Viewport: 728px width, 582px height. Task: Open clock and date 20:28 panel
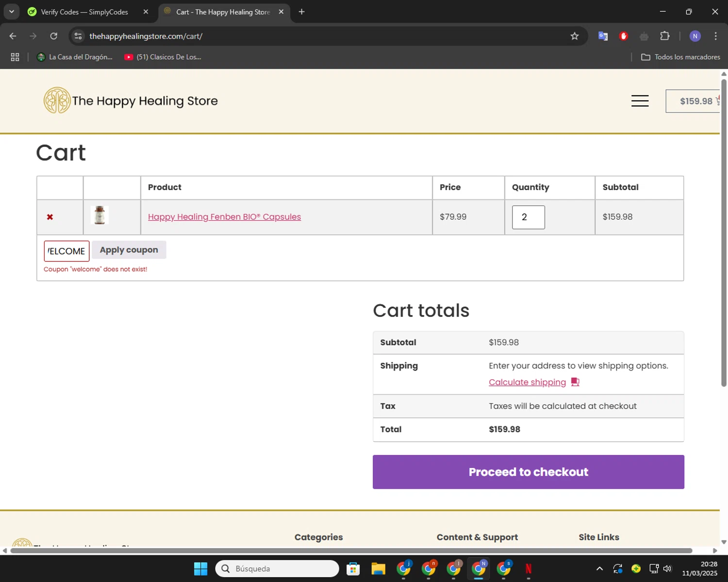[x=699, y=568]
